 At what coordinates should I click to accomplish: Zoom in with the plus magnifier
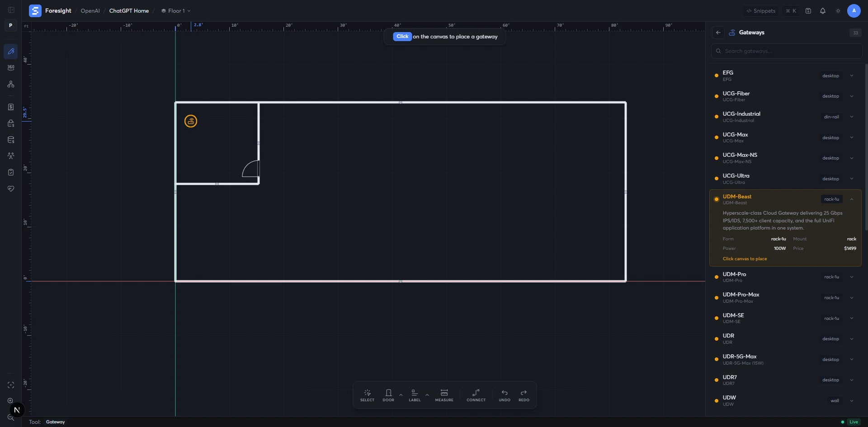(x=10, y=401)
